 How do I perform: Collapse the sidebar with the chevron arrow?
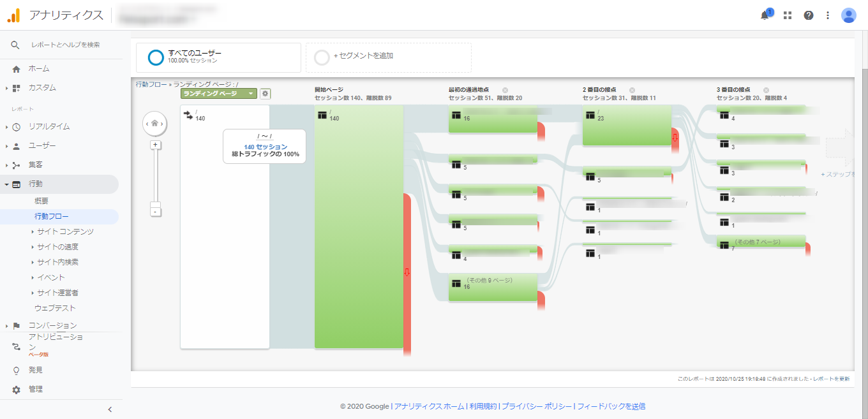[x=110, y=409]
